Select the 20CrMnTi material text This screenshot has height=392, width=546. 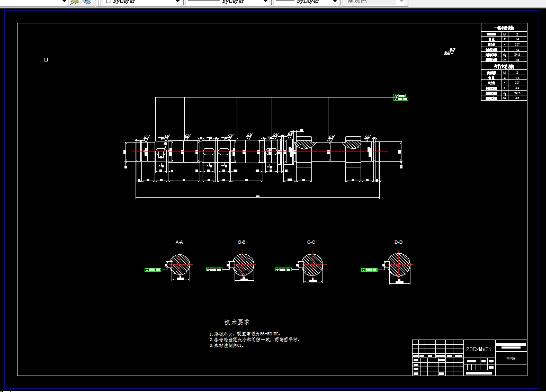(479, 349)
